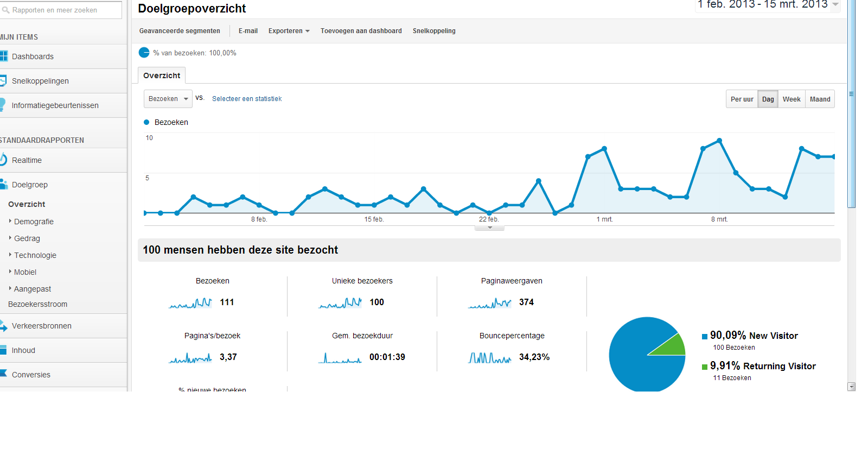Click the Informatiegebeurtenissen lightbulb icon
The width and height of the screenshot is (868, 467).
(x=3, y=105)
